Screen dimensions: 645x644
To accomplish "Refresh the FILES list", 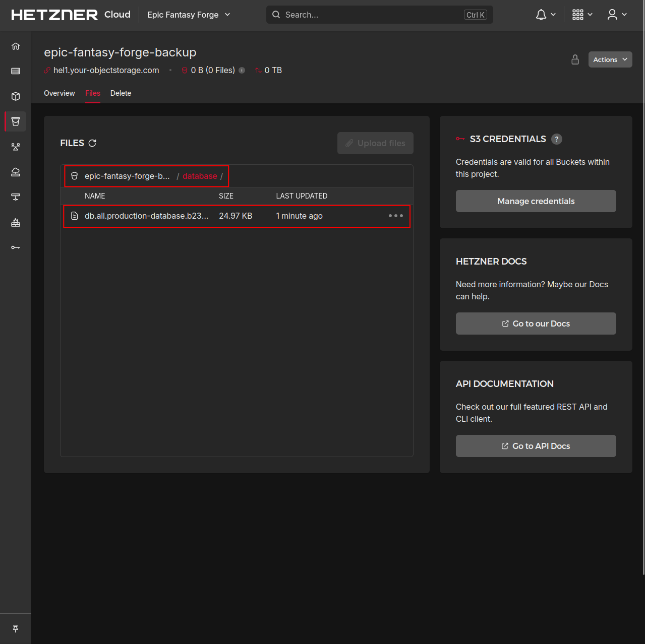I will point(92,143).
